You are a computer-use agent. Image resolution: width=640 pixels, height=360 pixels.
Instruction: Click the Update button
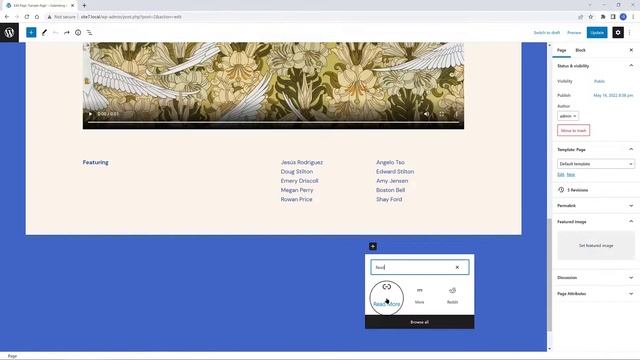[597, 33]
